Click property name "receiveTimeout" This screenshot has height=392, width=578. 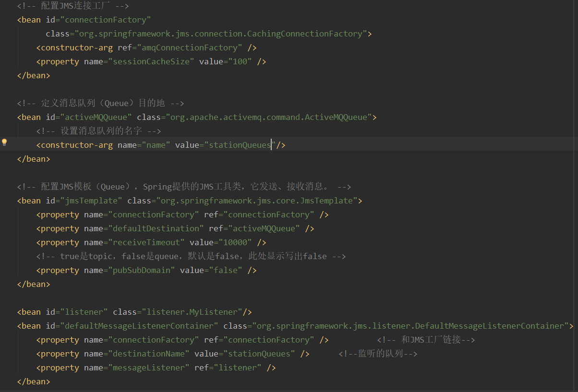[x=146, y=243]
